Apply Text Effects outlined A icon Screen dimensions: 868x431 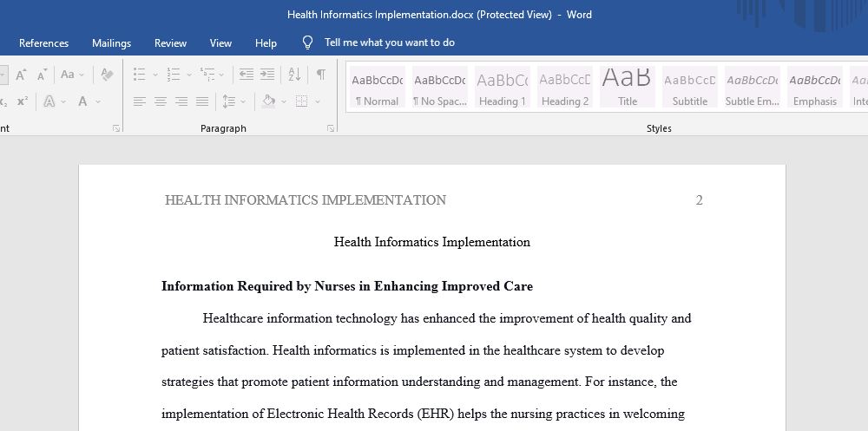pos(49,101)
